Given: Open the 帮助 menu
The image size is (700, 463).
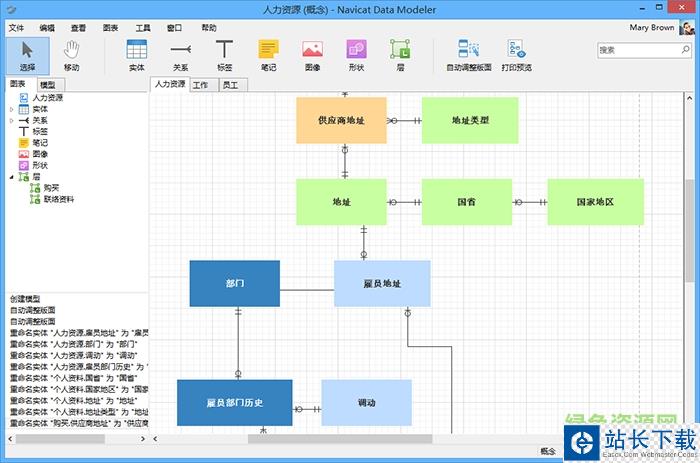Looking at the screenshot, I should (209, 28).
